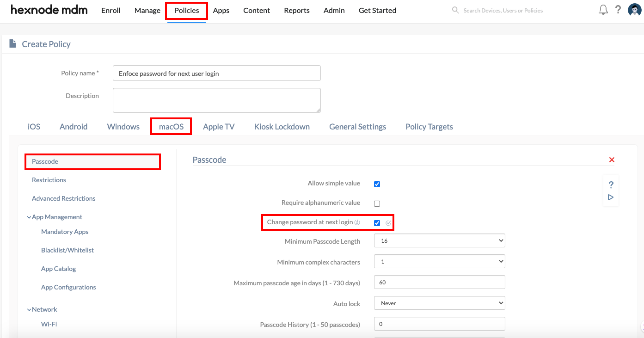Open the Policies menu

[x=187, y=10]
